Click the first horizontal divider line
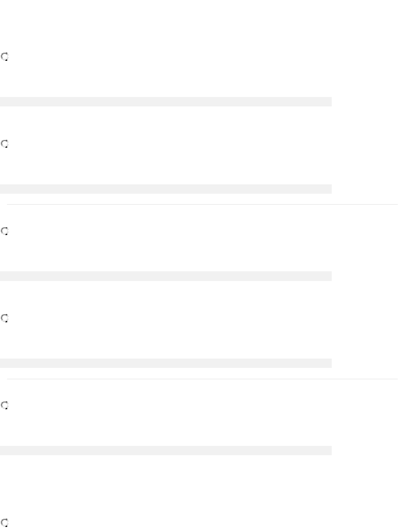This screenshot has height=532, width=398. (202, 204)
